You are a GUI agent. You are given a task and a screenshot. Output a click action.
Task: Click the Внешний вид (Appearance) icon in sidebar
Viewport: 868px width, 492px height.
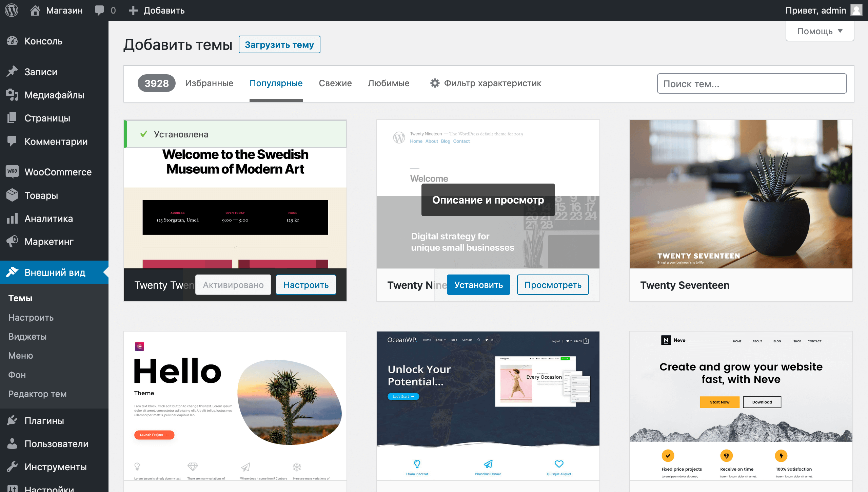coord(13,272)
